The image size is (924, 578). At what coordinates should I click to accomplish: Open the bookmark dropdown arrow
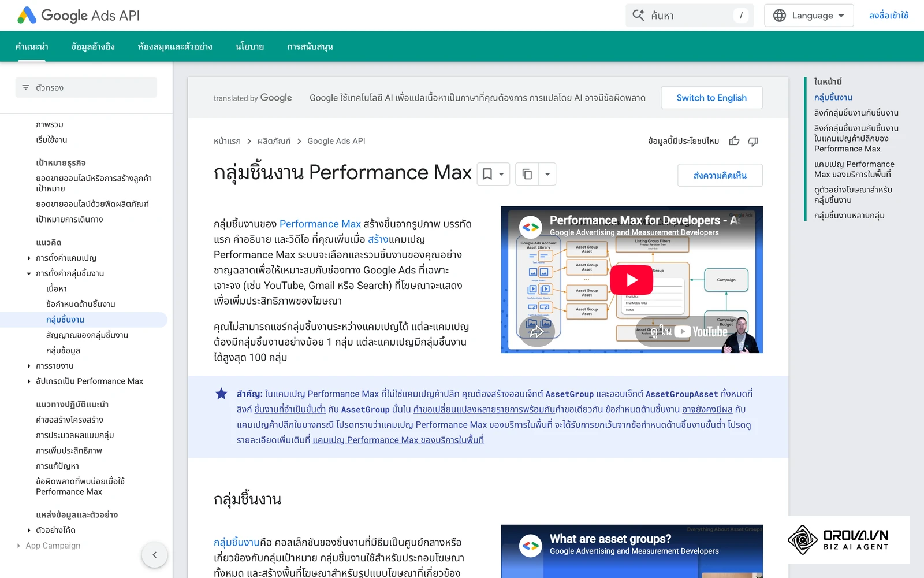point(502,174)
